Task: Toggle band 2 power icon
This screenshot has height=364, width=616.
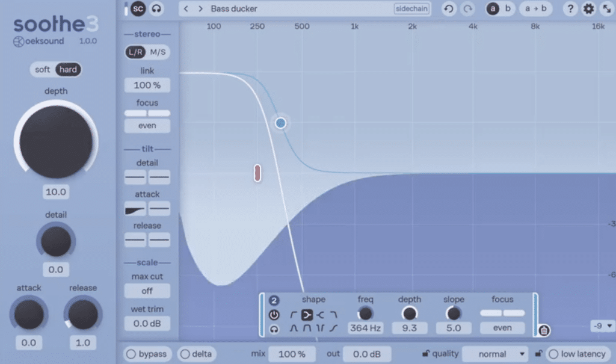Action: pos(274,315)
